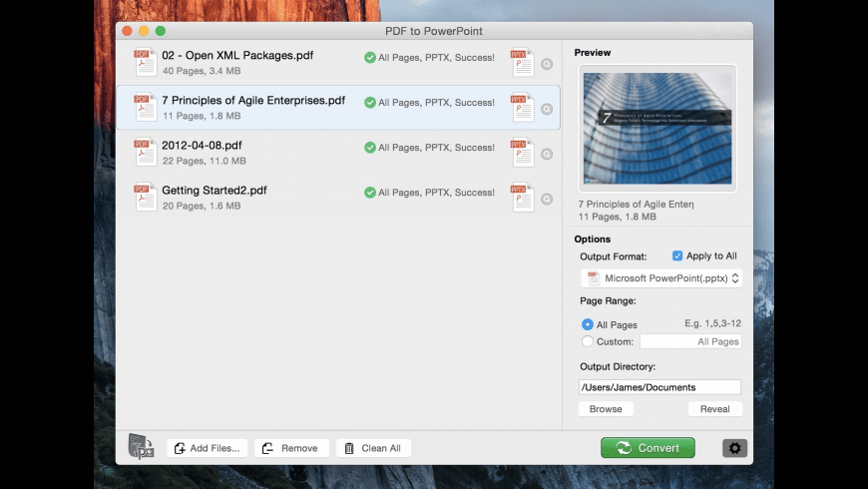Viewport: 868px width, 489px height.
Task: Click the PPTX icon for Getting Started2.pdf
Action: tap(523, 198)
